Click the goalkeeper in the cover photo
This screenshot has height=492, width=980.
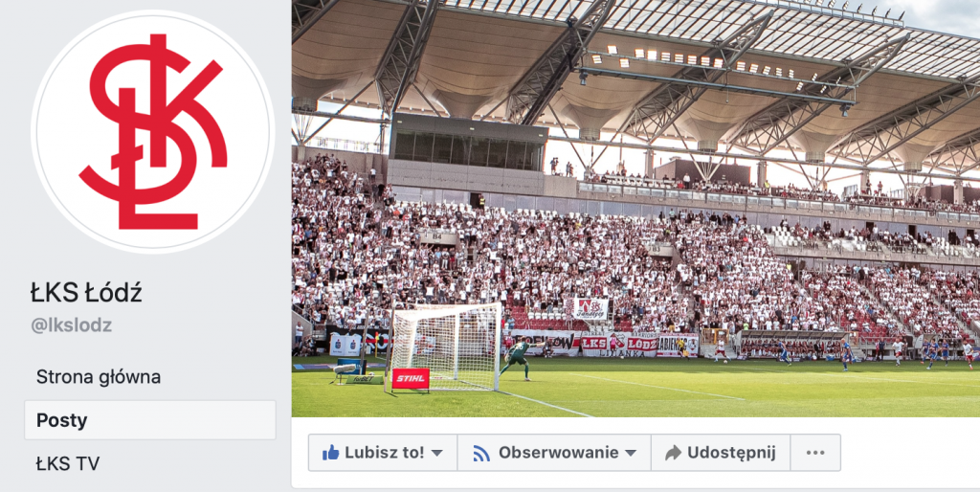[519, 358]
